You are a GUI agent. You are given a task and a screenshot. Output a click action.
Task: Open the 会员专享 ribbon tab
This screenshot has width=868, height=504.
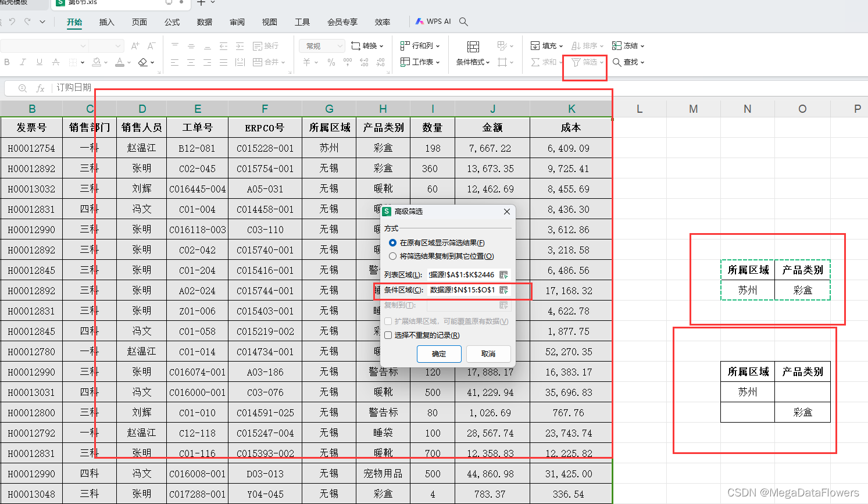[x=342, y=22]
